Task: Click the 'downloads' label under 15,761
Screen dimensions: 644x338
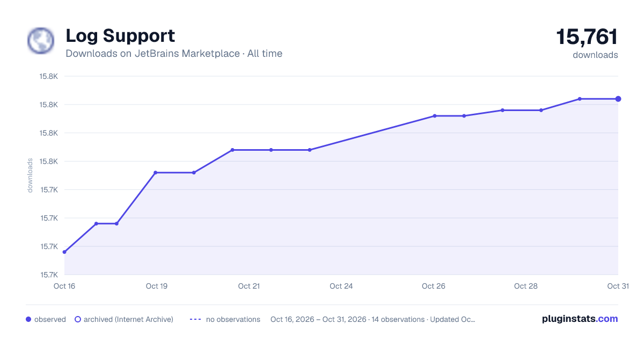Action: (595, 55)
